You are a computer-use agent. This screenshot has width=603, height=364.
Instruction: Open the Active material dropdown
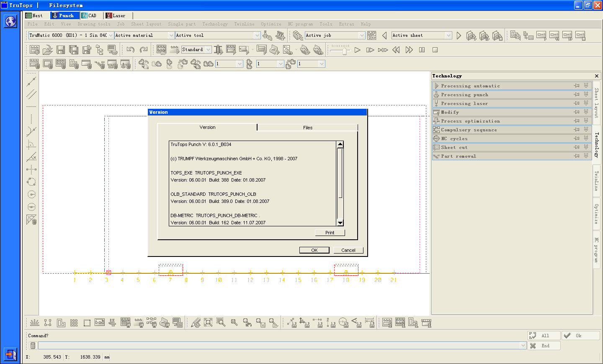point(171,36)
